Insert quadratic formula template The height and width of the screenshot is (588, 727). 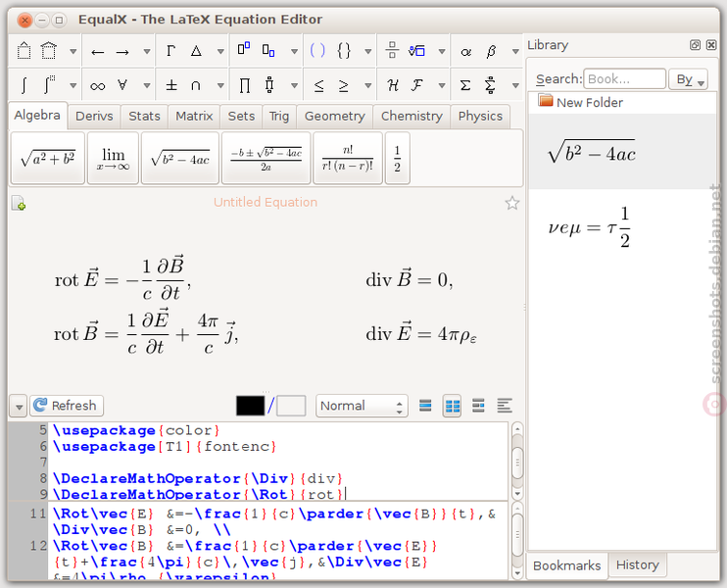click(x=267, y=158)
